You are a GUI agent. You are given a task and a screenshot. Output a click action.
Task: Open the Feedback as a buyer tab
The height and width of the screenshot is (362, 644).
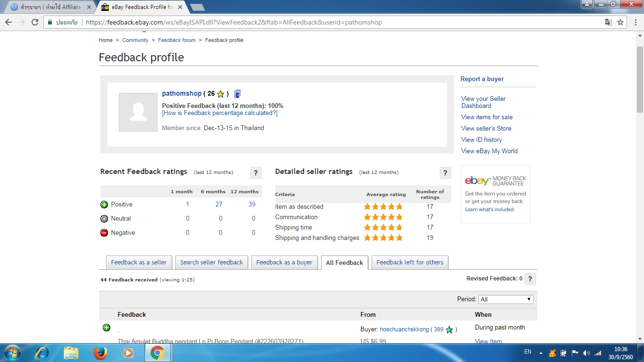pos(284,263)
